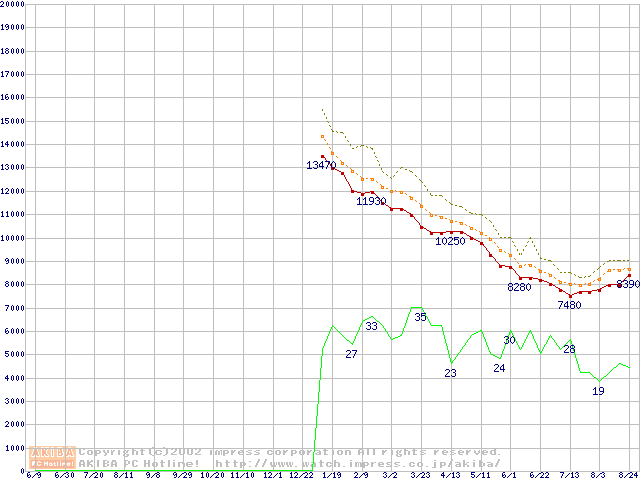Click the 8390 final price label
This screenshot has height=480, width=640.
coord(628,285)
